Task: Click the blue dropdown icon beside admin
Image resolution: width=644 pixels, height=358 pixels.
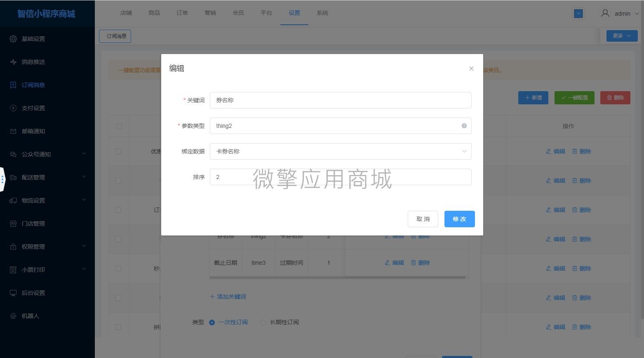Action: click(578, 14)
